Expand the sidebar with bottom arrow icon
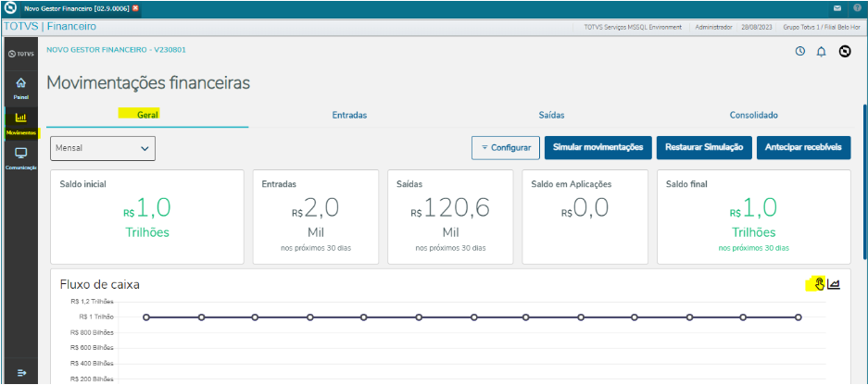The width and height of the screenshot is (868, 385). [x=21, y=373]
